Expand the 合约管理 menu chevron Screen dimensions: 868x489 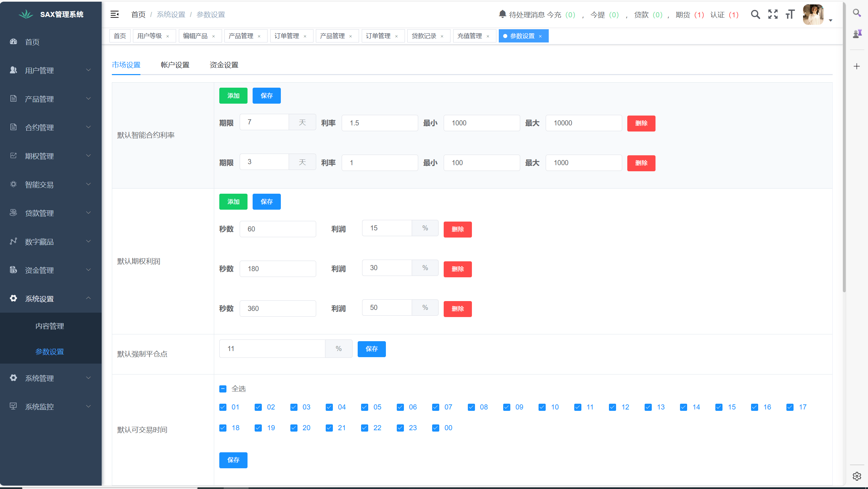[88, 127]
